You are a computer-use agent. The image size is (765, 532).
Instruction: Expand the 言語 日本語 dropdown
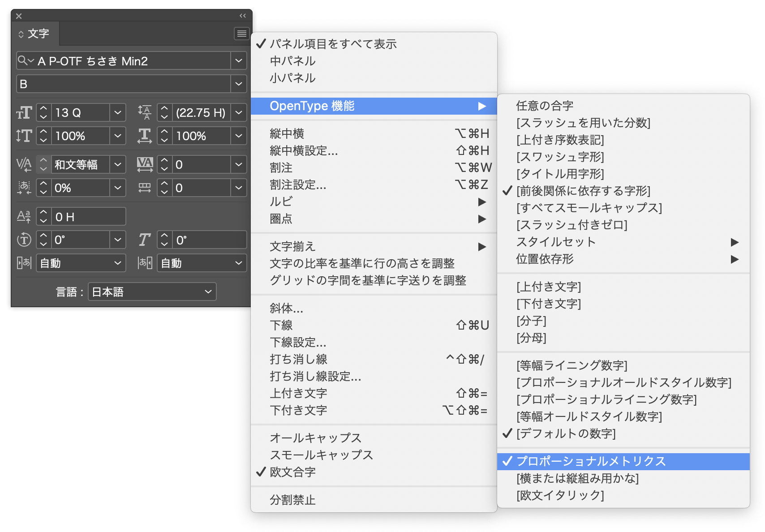click(x=152, y=292)
